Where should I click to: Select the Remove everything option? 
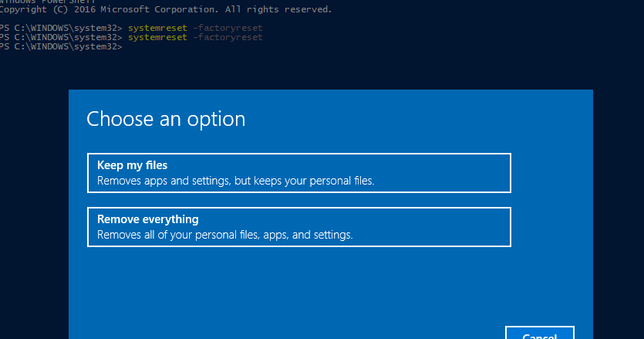pos(299,227)
